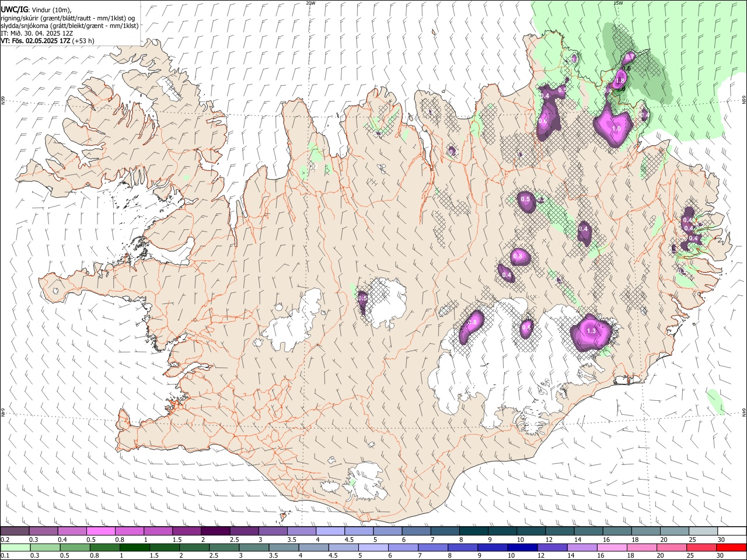Click the lower-row pale green swatch between 0.1 and 0.3
The height and width of the screenshot is (560, 747).
click(15, 547)
